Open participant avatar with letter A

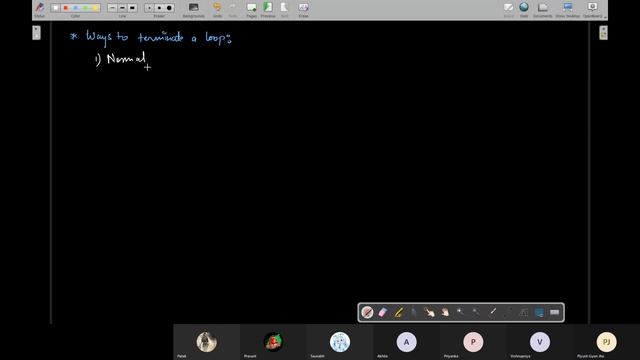click(407, 342)
